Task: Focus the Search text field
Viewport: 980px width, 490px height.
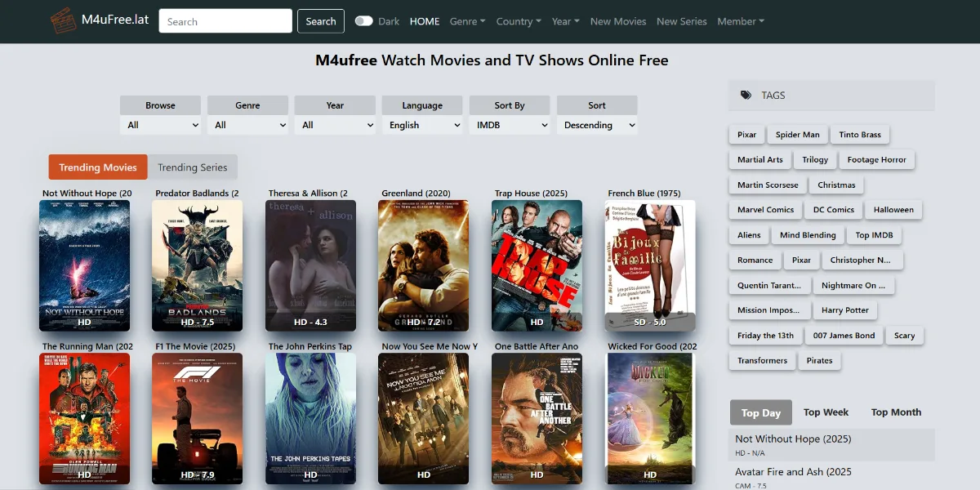Action: click(225, 21)
